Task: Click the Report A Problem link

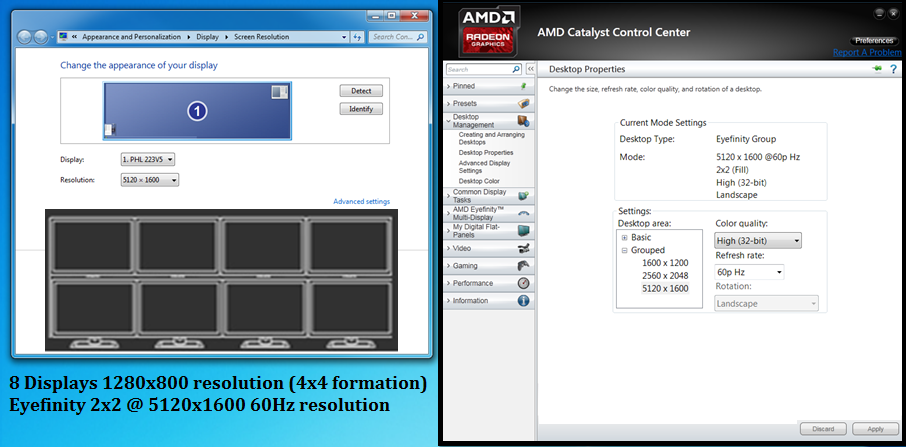Action: point(867,53)
